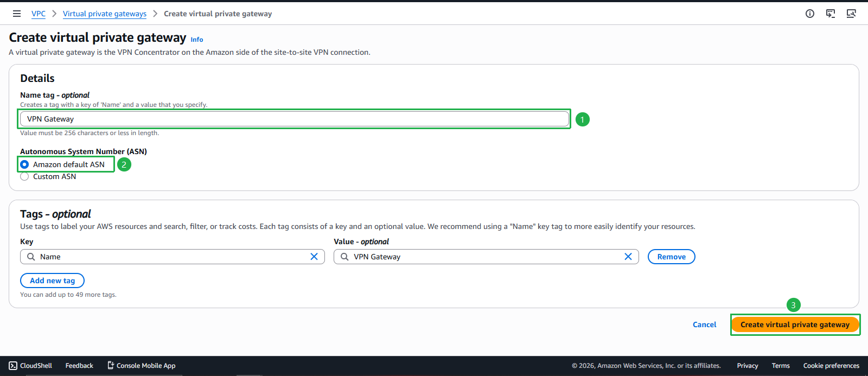Click the search icon in Value field
Viewport: 868px width, 376px height.
tap(344, 257)
